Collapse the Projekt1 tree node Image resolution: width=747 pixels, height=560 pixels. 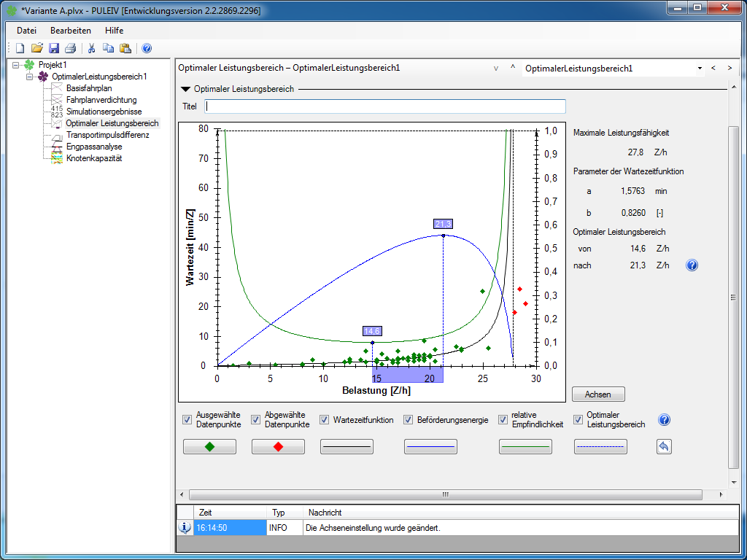pyautogui.click(x=16, y=65)
